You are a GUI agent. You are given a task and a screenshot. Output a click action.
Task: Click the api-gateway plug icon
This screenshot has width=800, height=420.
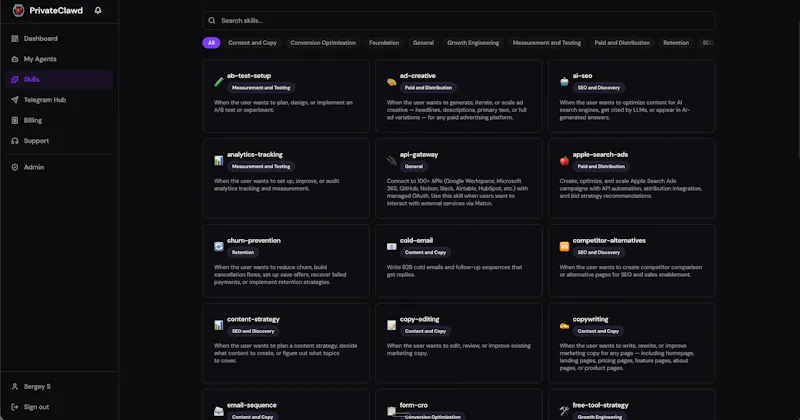[x=391, y=160]
